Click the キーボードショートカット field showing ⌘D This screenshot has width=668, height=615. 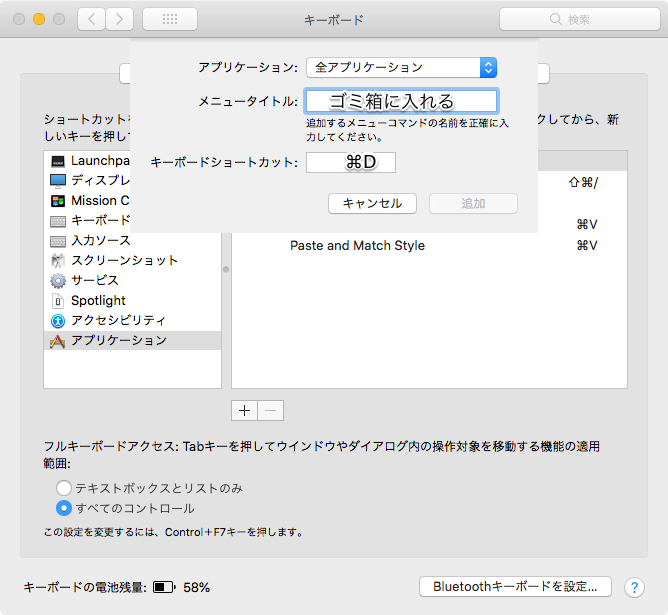click(x=351, y=162)
